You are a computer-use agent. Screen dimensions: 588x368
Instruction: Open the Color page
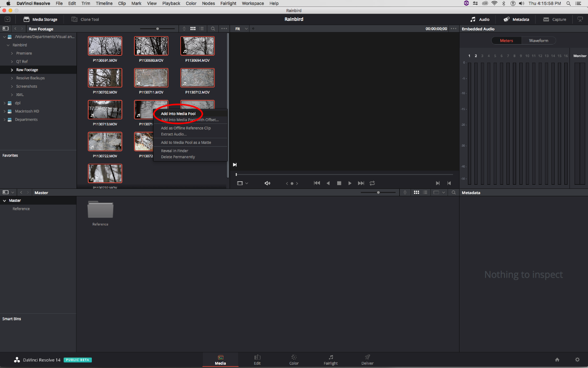(294, 360)
